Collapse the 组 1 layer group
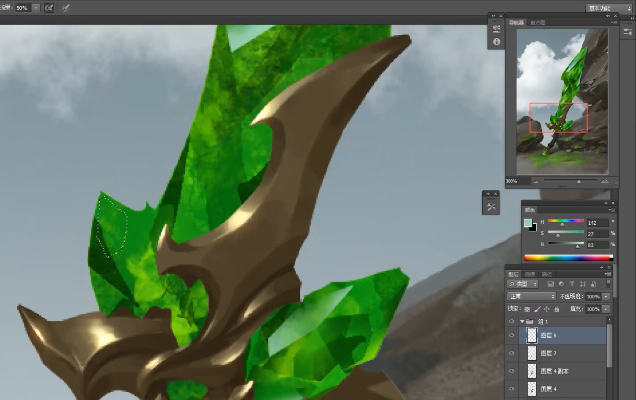 tap(522, 322)
